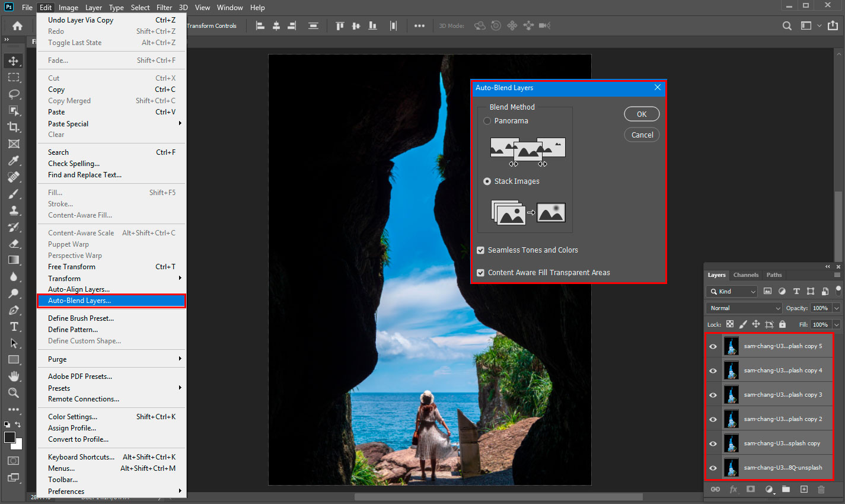Uncheck Seamless Tones and Colors
The width and height of the screenshot is (845, 504).
[481, 250]
